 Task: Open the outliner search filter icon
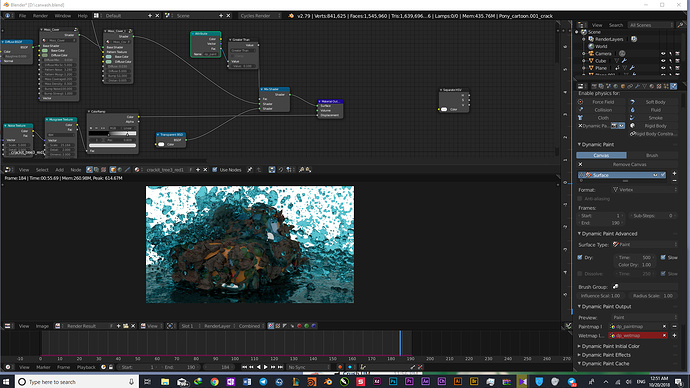pyautogui.click(x=680, y=25)
